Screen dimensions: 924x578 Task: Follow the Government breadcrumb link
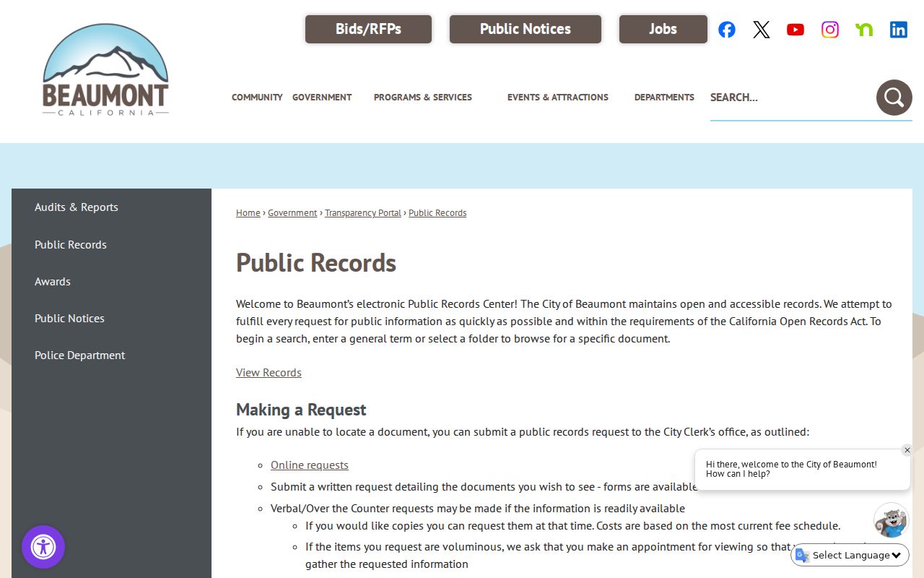(292, 213)
